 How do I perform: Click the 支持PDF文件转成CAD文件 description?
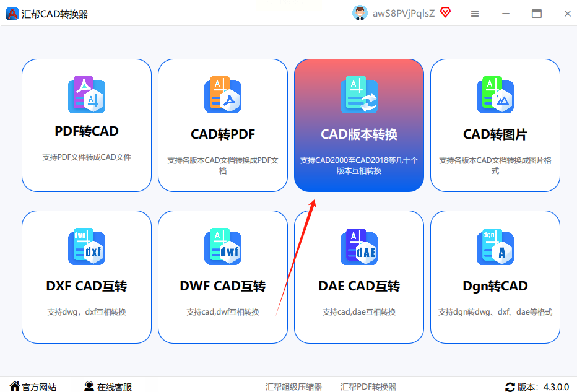tap(87, 157)
